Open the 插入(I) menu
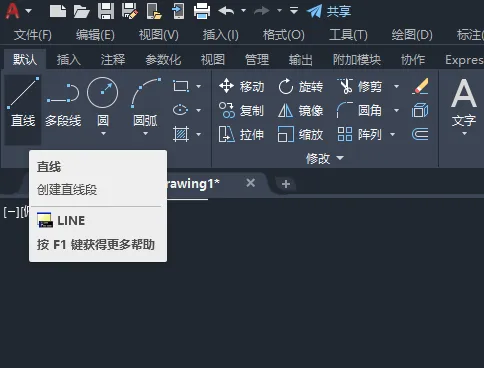This screenshot has height=368, width=484. [221, 35]
